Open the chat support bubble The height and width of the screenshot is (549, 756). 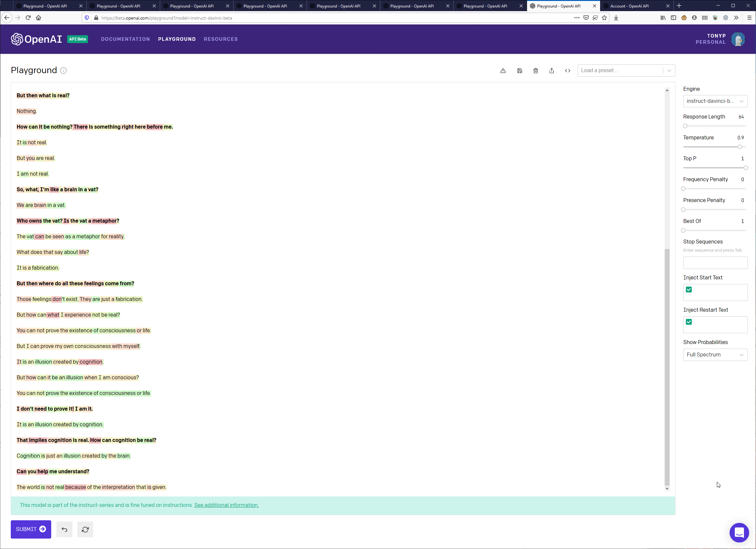[739, 533]
